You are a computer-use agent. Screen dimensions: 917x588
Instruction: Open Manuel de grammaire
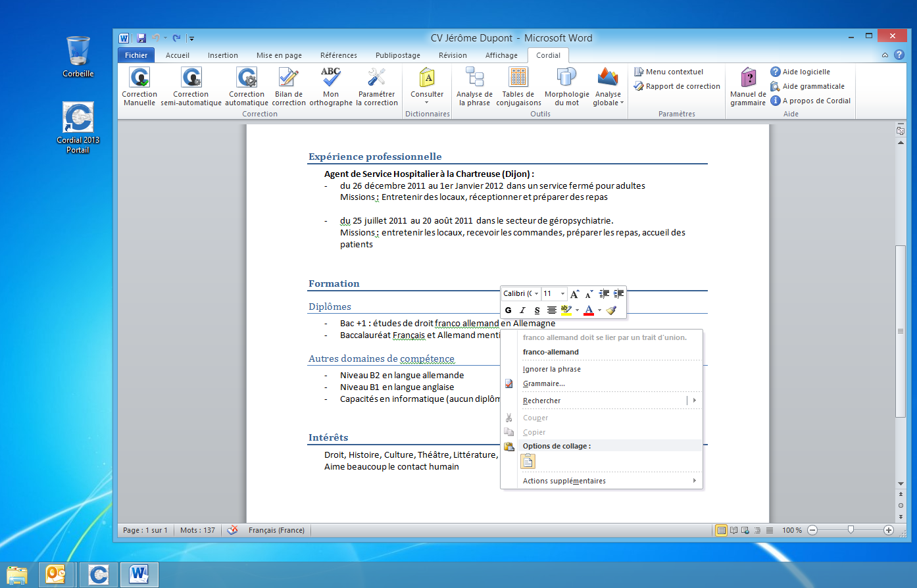pyautogui.click(x=748, y=86)
